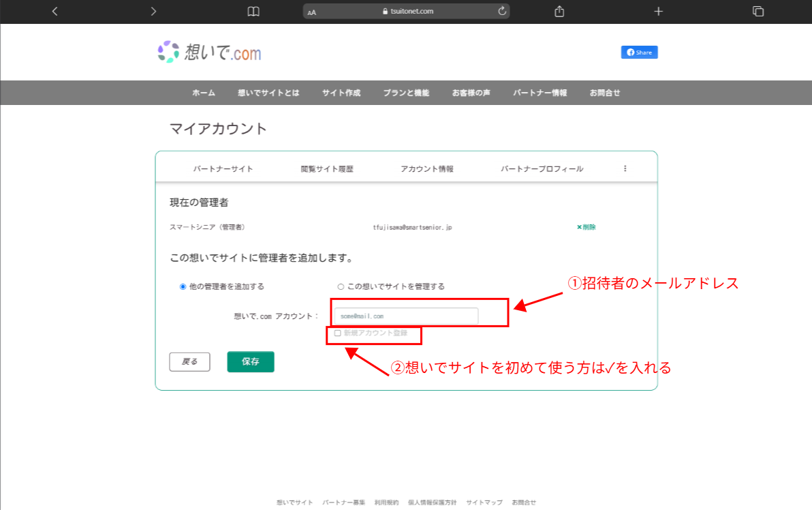812x510 pixels.
Task: Click the Safari back arrow
Action: [x=54, y=11]
